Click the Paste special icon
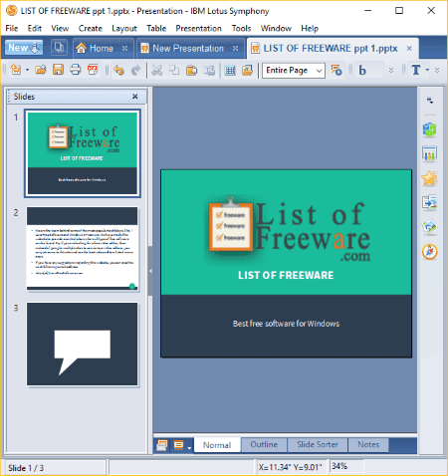Viewport: 448px width, 476px height. tap(209, 70)
